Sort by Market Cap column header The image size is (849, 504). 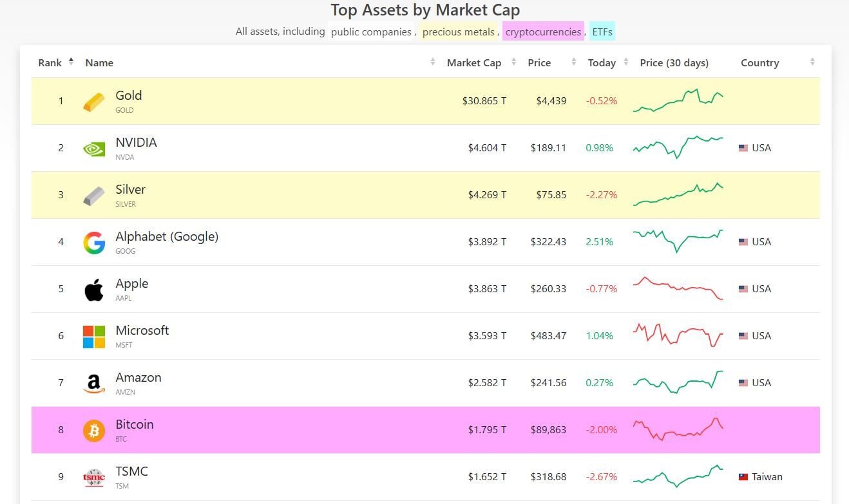coord(474,62)
